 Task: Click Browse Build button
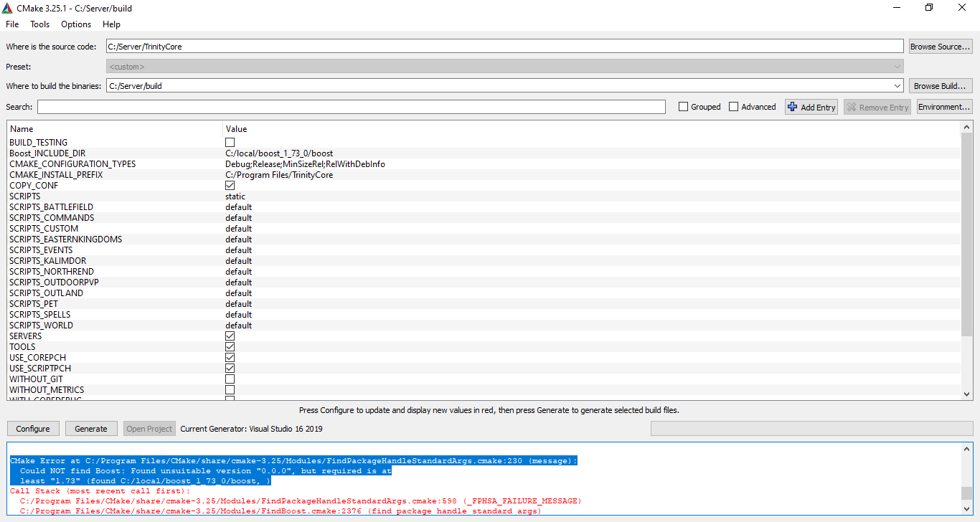pyautogui.click(x=941, y=86)
